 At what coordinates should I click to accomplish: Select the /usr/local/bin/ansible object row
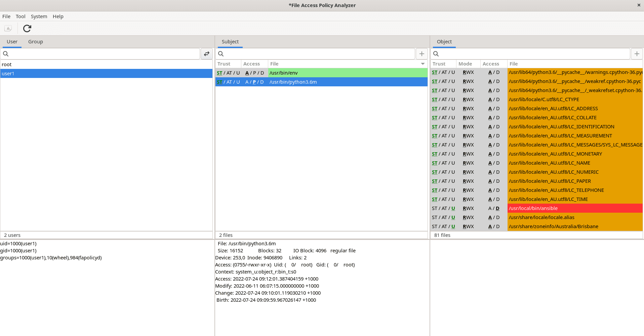536,208
